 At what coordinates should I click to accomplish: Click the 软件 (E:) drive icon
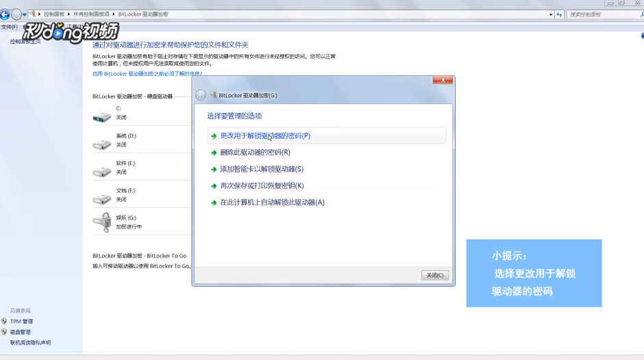[102, 172]
